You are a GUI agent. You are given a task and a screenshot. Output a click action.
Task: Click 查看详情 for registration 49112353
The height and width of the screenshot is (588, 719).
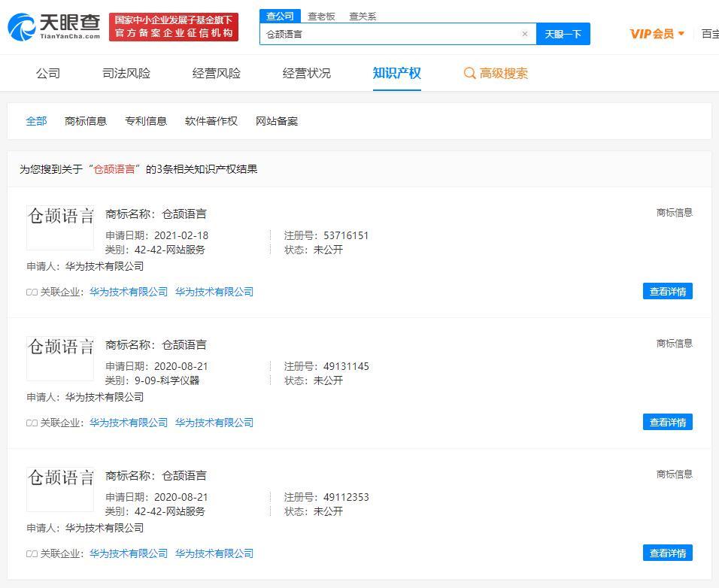pos(668,553)
